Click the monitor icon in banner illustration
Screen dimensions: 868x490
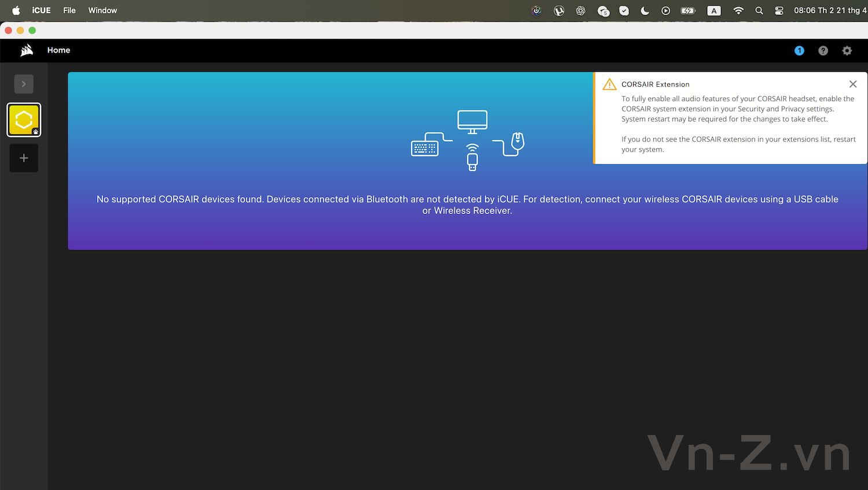(x=472, y=122)
